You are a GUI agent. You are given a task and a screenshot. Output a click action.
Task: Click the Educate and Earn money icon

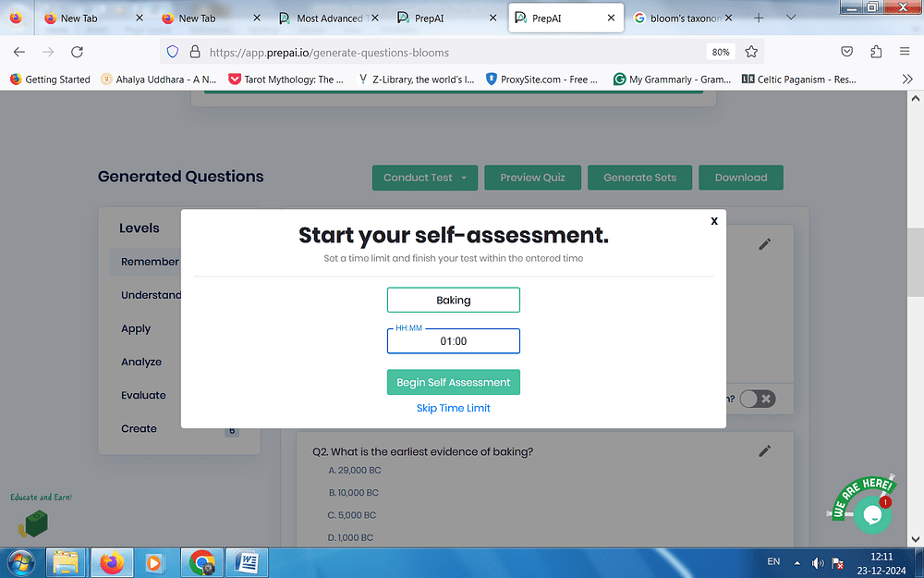tap(32, 524)
